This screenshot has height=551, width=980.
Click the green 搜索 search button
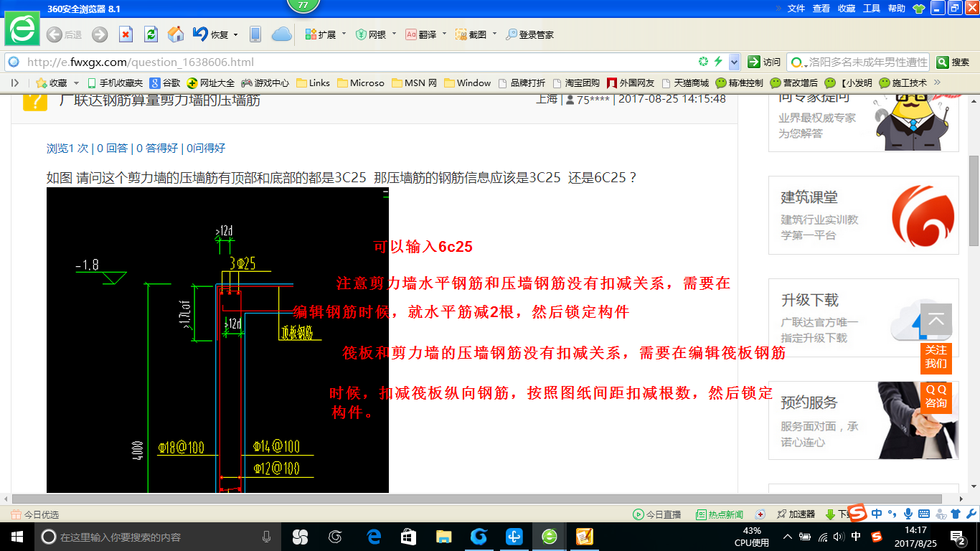pos(953,62)
